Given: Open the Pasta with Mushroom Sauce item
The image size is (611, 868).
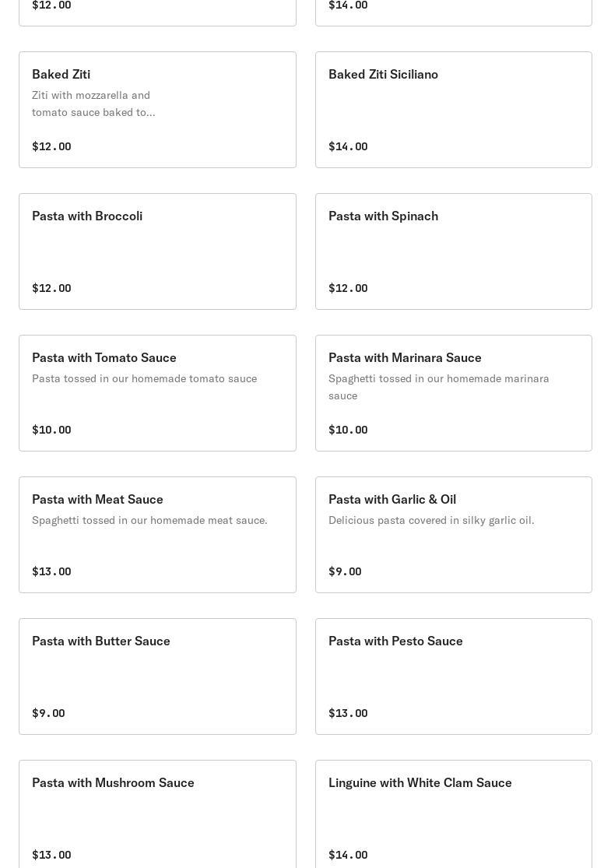Looking at the screenshot, I should click(157, 815).
